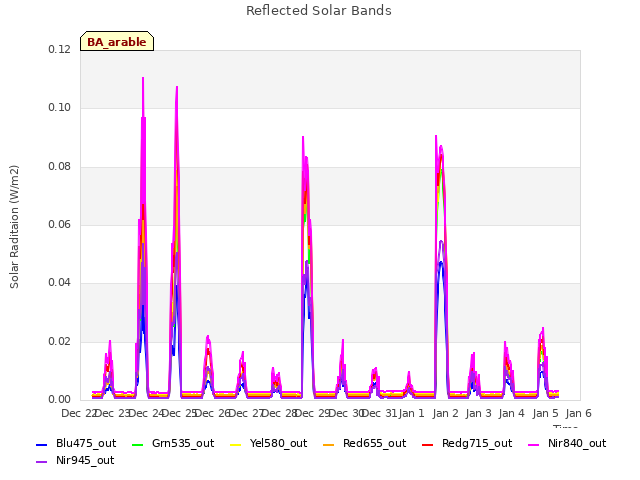Click the red Redg715_out legend color marker
640x480 pixels.
pos(428,444)
